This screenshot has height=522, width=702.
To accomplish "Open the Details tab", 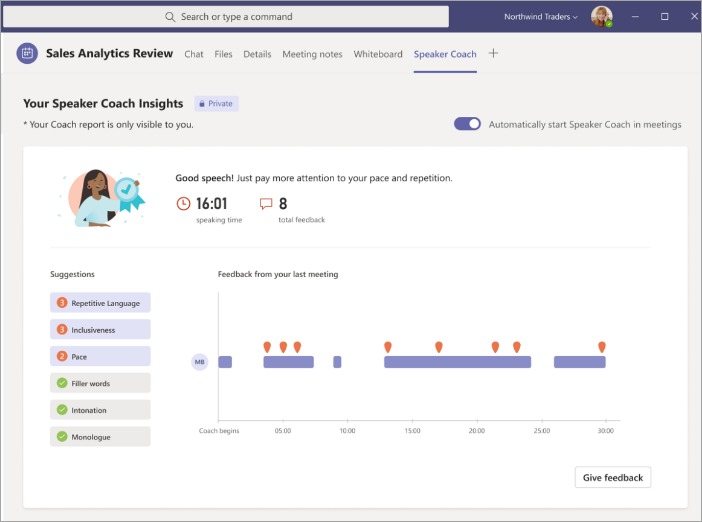I will pos(257,54).
